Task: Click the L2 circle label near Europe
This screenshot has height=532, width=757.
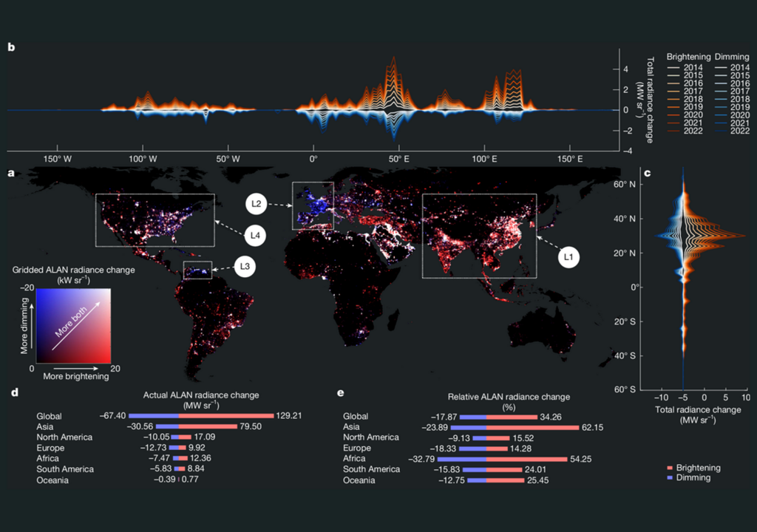Action: click(x=256, y=204)
